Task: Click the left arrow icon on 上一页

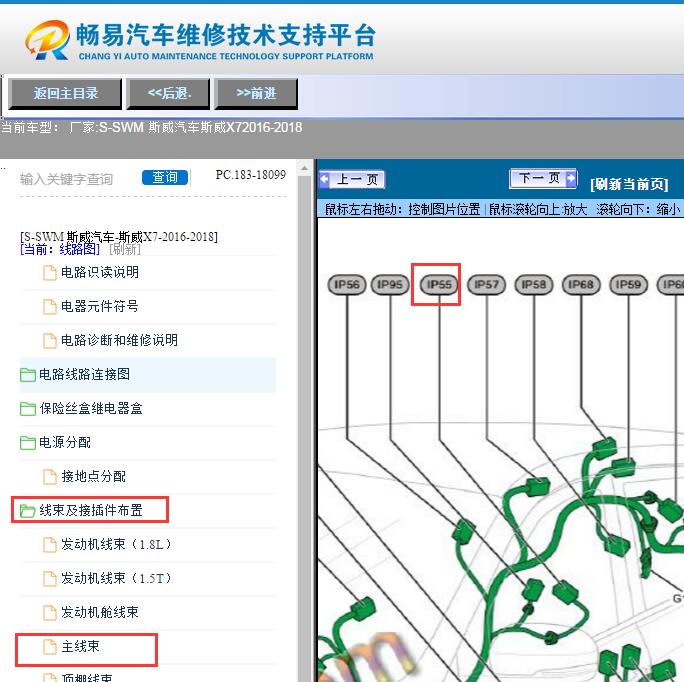Action: click(x=325, y=179)
